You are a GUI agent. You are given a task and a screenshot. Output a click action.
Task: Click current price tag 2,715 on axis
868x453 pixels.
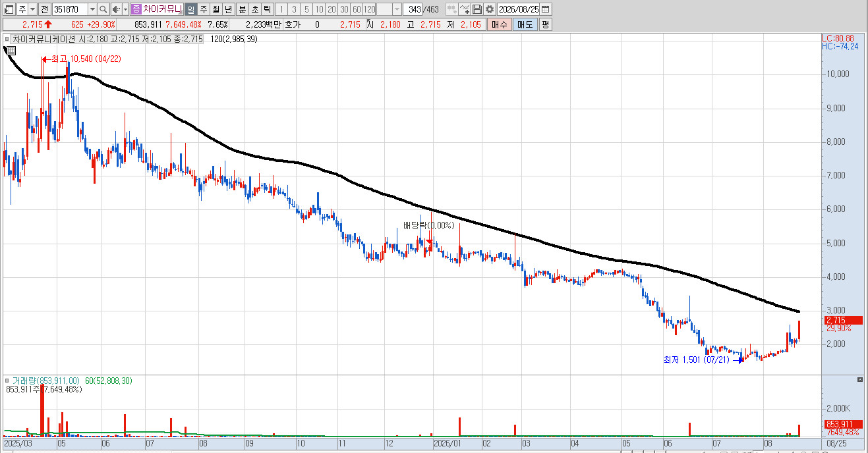pos(844,320)
